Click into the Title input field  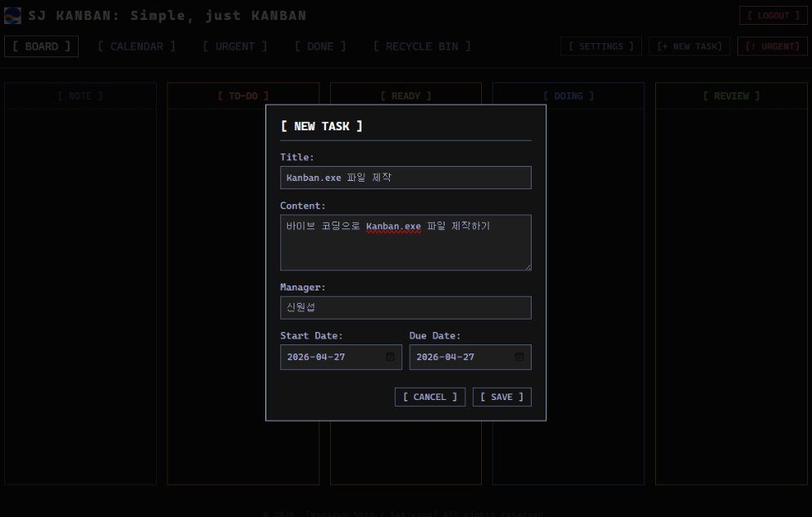click(x=406, y=178)
